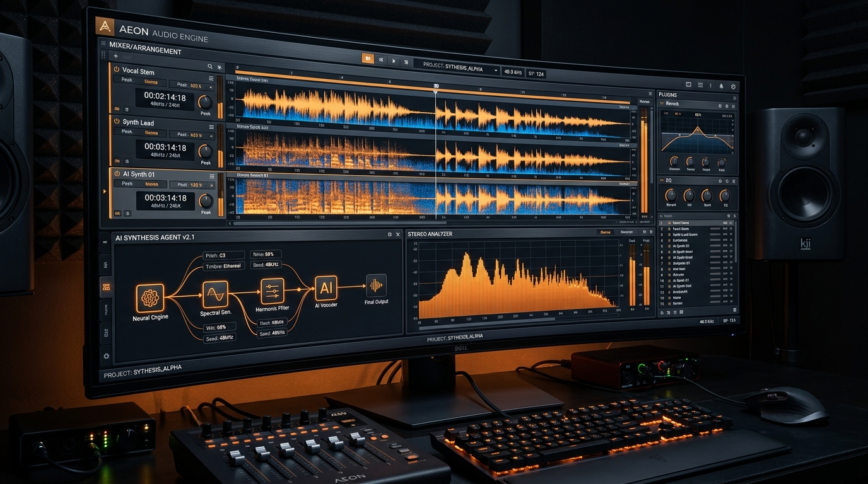Screen dimensions: 868x484
Task: Click the 00:02:14:18 timecode on Vocal Stem
Action: tap(165, 97)
